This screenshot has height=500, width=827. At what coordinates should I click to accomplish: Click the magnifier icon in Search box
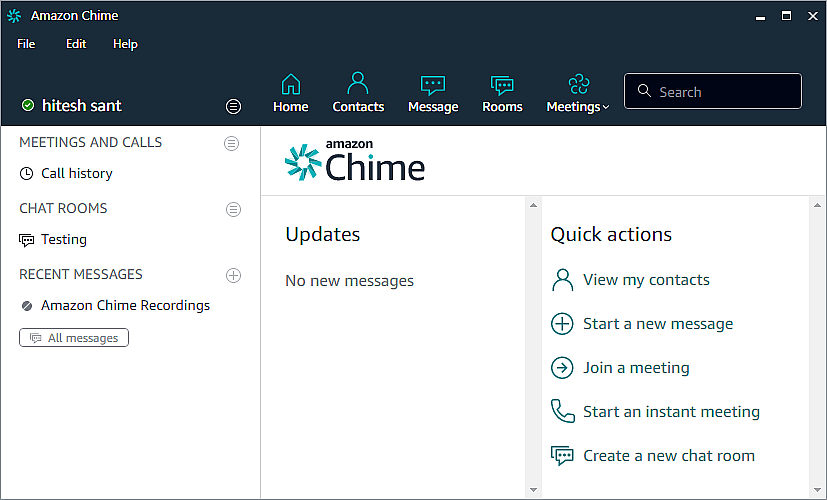click(644, 91)
